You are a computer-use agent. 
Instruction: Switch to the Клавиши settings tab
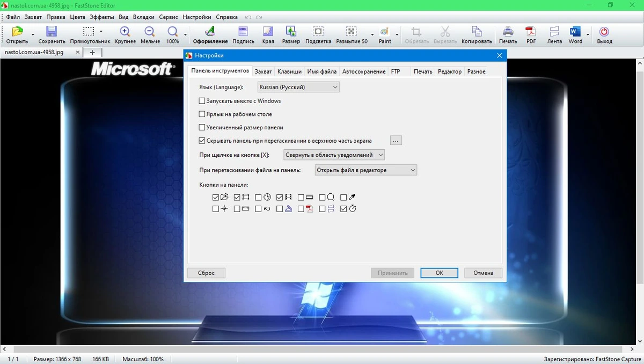[x=289, y=71]
